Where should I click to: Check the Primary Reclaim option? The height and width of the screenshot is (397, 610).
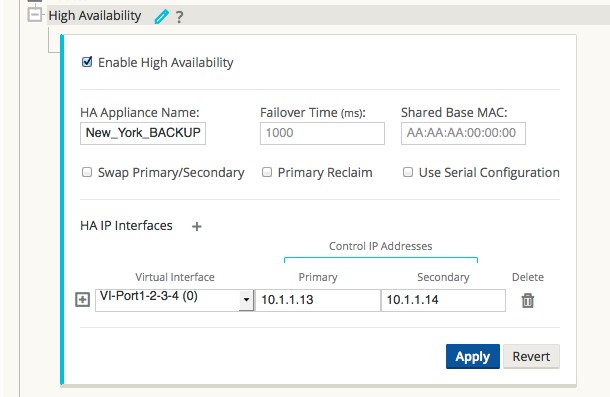pyautogui.click(x=267, y=172)
